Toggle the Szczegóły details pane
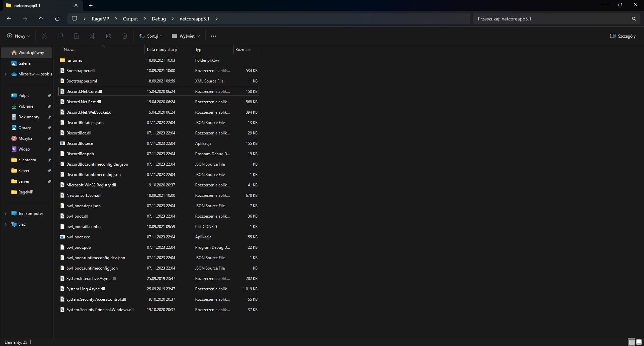The image size is (644, 346). (x=623, y=36)
